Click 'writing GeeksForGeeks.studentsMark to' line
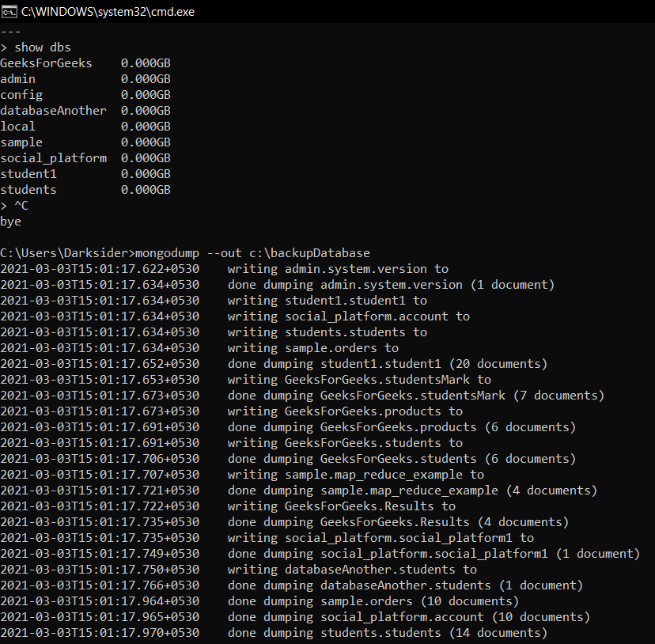Image resolution: width=655 pixels, height=644 pixels. (359, 380)
